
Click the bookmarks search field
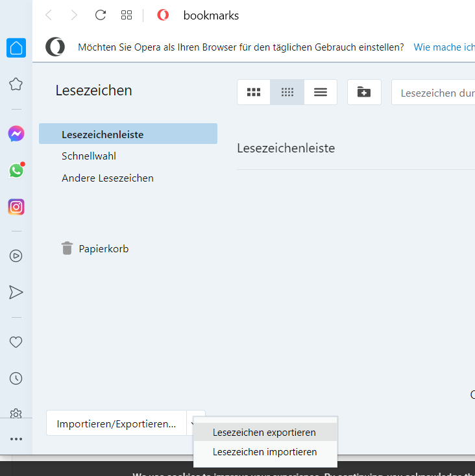pyautogui.click(x=433, y=92)
